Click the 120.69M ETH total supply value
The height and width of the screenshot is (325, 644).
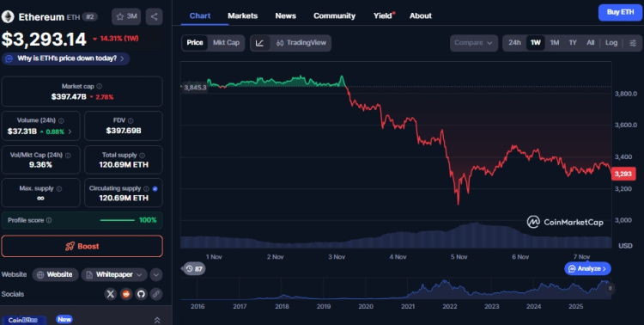coord(124,164)
